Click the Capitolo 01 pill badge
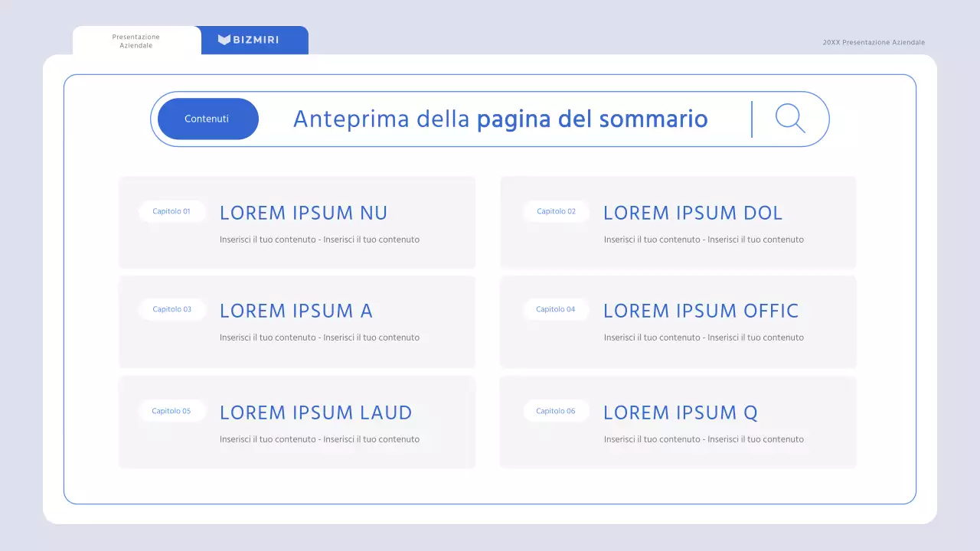The width and height of the screenshot is (980, 551). [171, 211]
